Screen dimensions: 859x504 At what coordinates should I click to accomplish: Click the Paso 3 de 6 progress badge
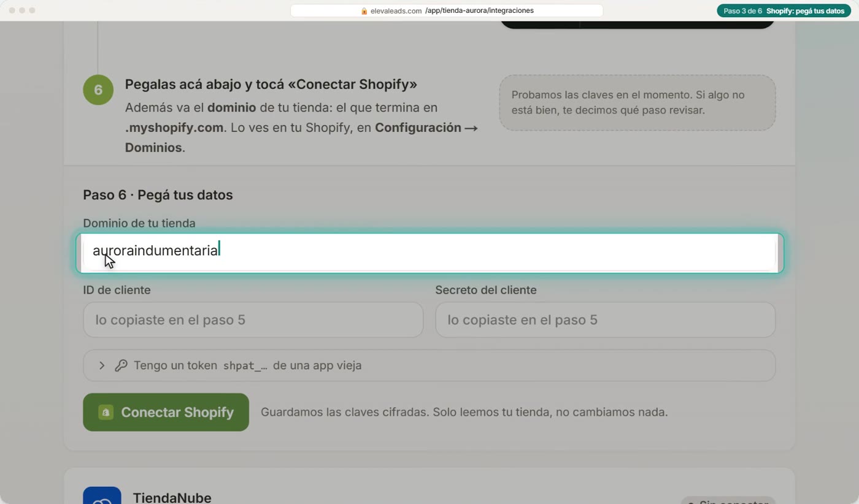coord(784,11)
